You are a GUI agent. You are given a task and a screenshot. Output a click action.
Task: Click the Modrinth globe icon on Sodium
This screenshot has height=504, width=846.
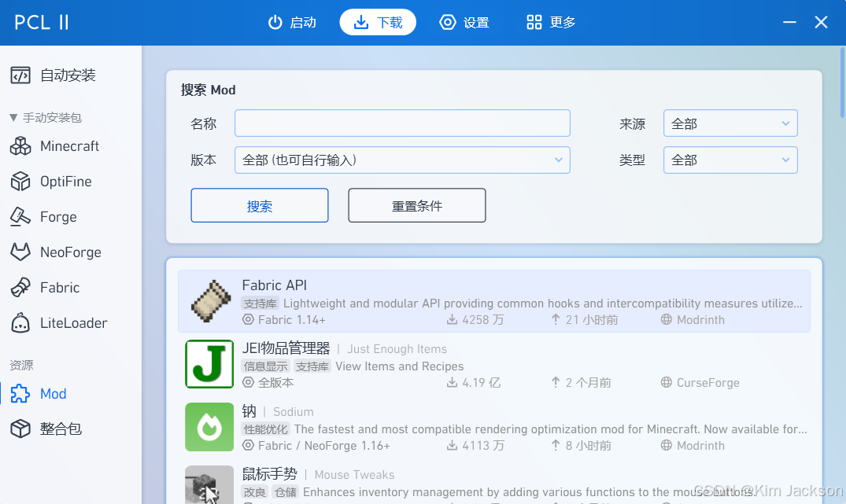667,446
